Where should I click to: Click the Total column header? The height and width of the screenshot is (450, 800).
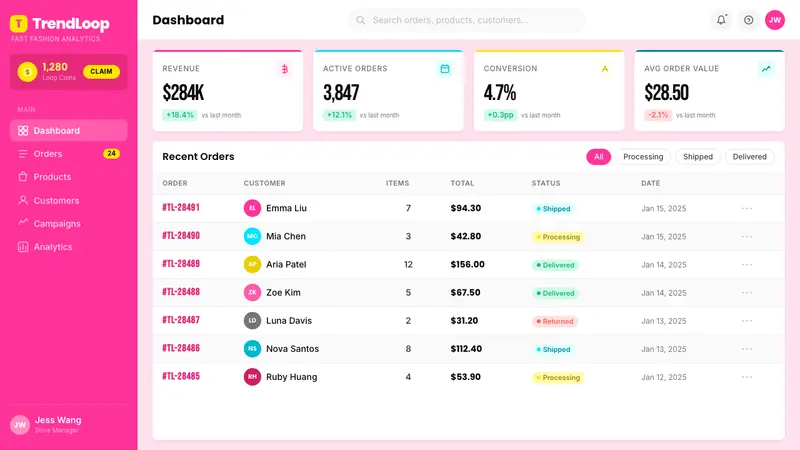[462, 183]
